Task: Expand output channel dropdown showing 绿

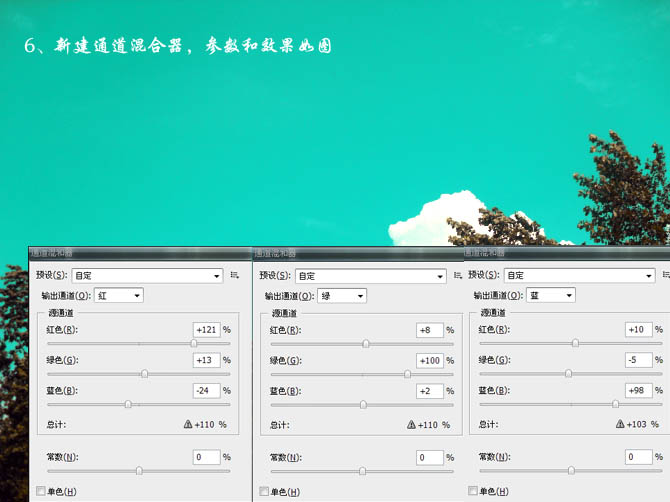Action: tap(342, 295)
